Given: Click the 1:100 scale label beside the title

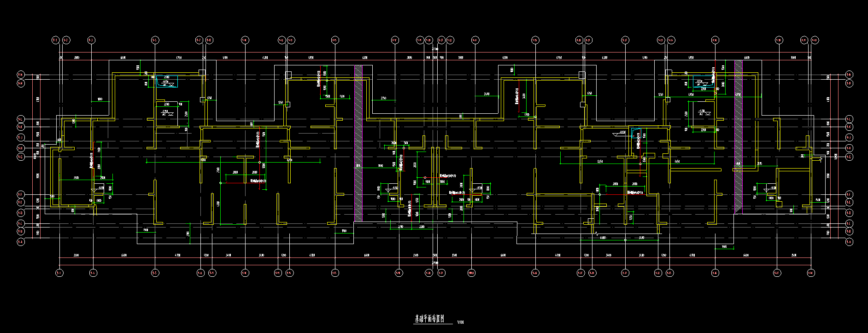Looking at the screenshot, I should tap(460, 321).
